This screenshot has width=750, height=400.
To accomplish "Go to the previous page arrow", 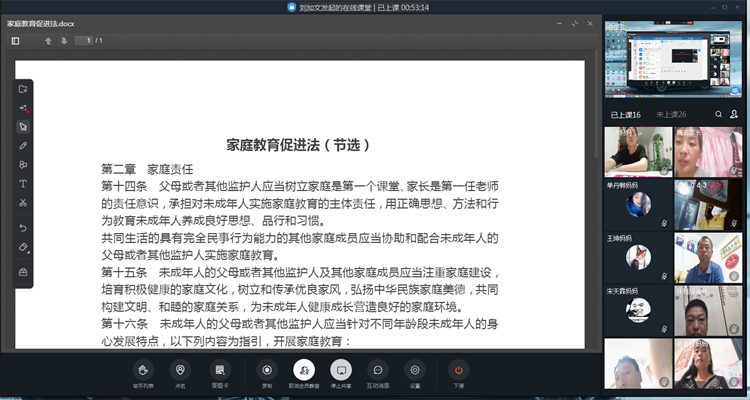I will [x=47, y=41].
